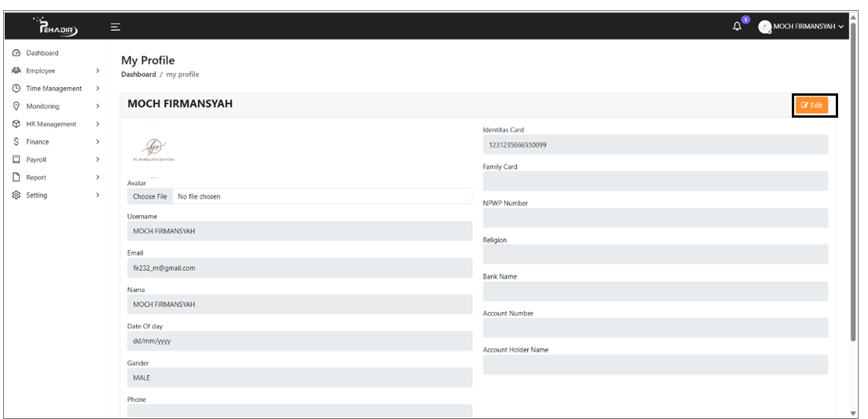Screen dimensions: 868x419
Task: Click the user avatar in top bar
Action: (x=765, y=27)
